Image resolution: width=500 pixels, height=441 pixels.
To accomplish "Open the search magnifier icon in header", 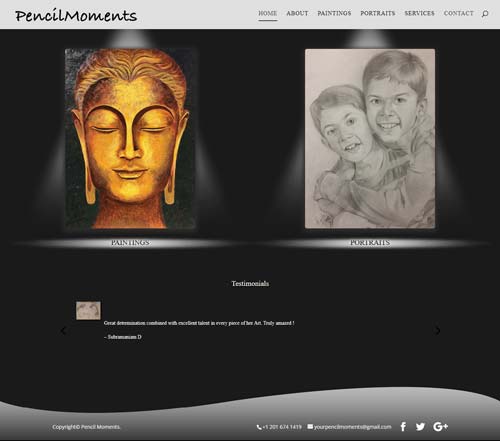I will pos(485,14).
